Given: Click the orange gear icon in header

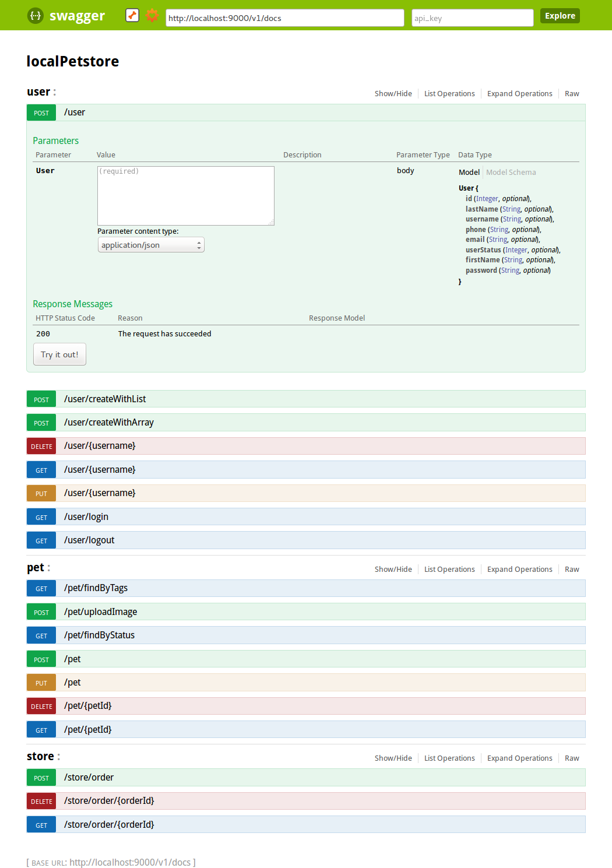Looking at the screenshot, I should coord(152,15).
